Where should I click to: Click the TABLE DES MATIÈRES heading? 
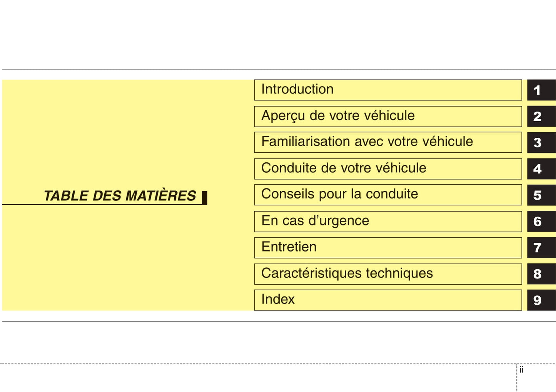pyautogui.click(x=120, y=196)
